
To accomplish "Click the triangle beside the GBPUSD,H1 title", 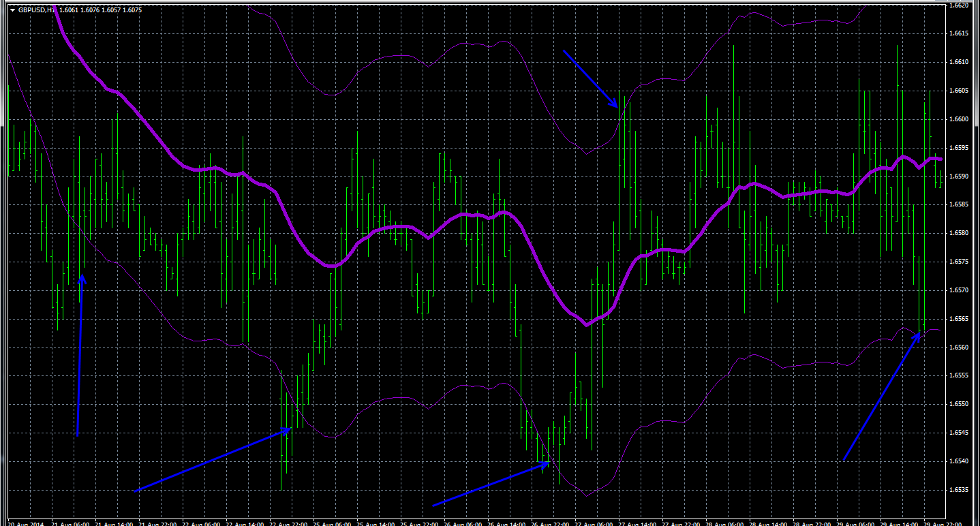I will pyautogui.click(x=12, y=10).
